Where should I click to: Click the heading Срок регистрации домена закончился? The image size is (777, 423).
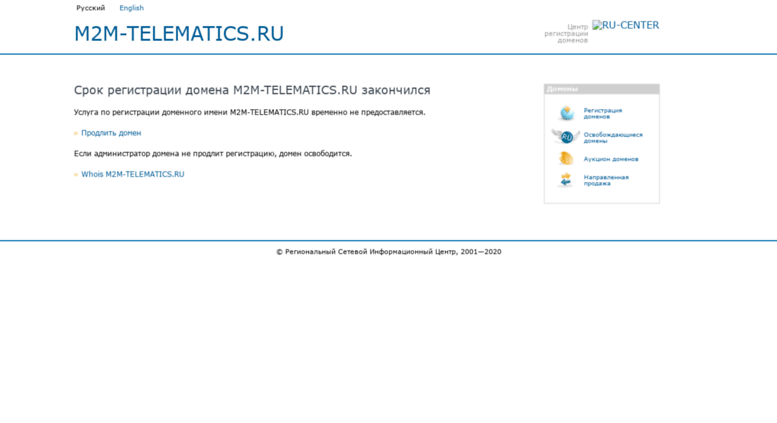(x=252, y=90)
